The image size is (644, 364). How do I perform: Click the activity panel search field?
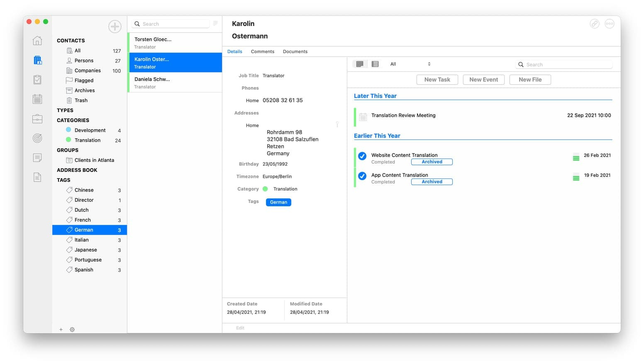(564, 64)
